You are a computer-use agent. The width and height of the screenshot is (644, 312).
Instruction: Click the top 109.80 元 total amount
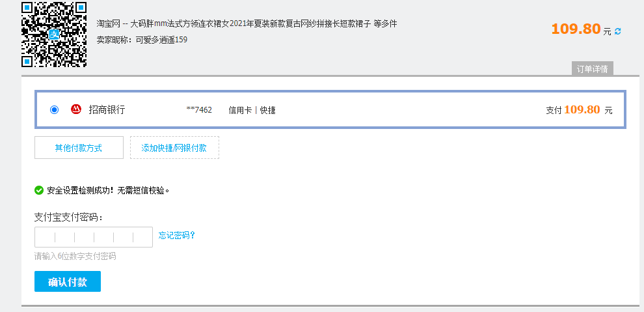[x=581, y=29]
